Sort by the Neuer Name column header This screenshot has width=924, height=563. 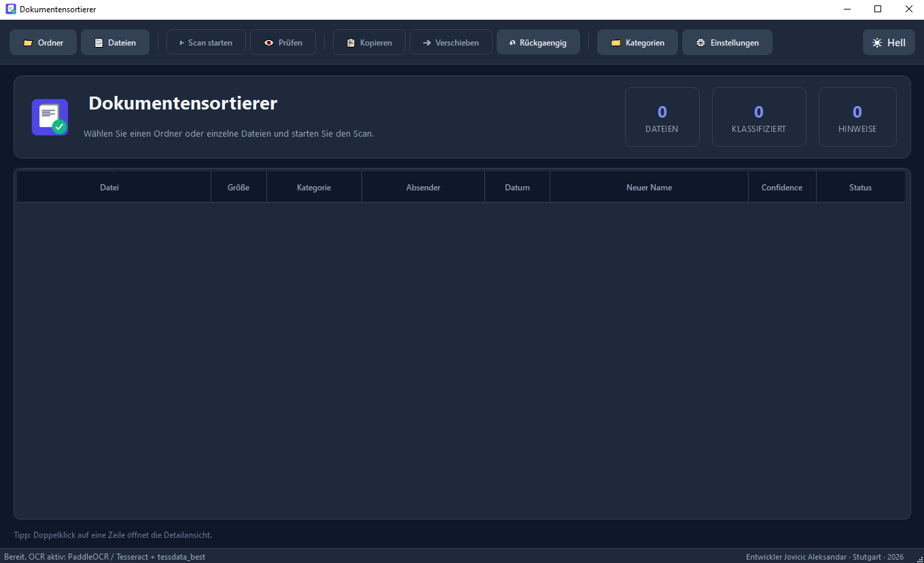[649, 187]
